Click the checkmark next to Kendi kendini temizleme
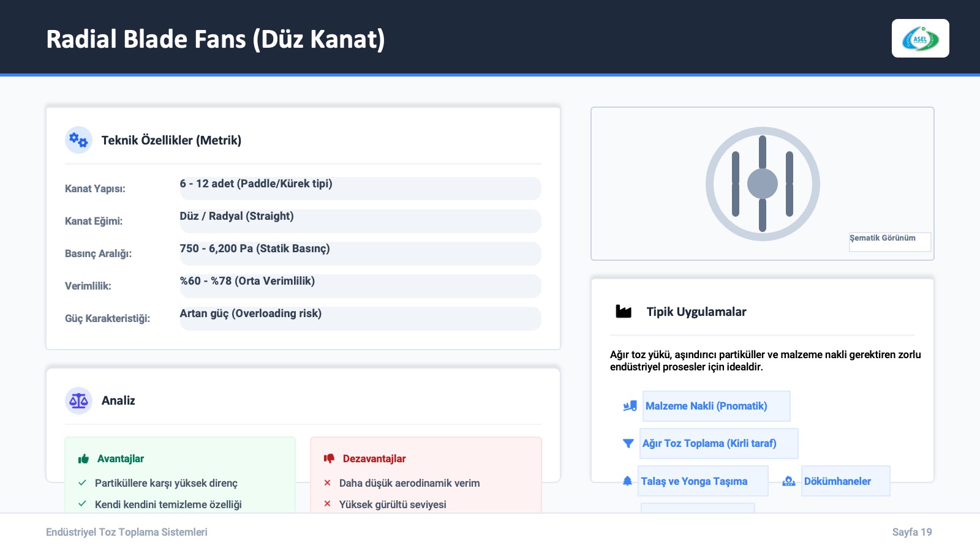 [82, 504]
